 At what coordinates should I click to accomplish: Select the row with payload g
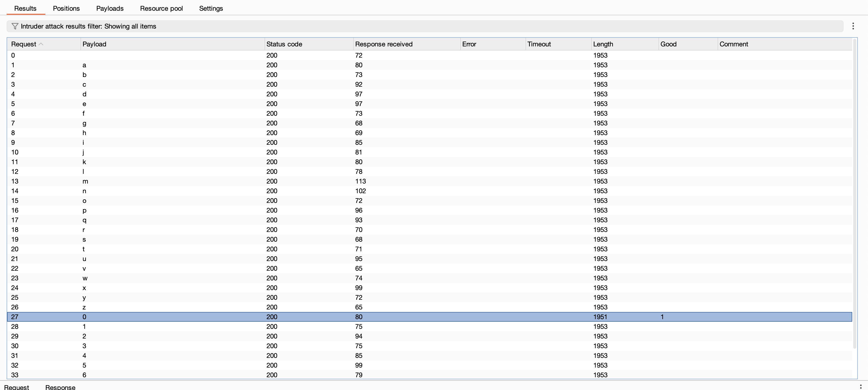(430, 123)
